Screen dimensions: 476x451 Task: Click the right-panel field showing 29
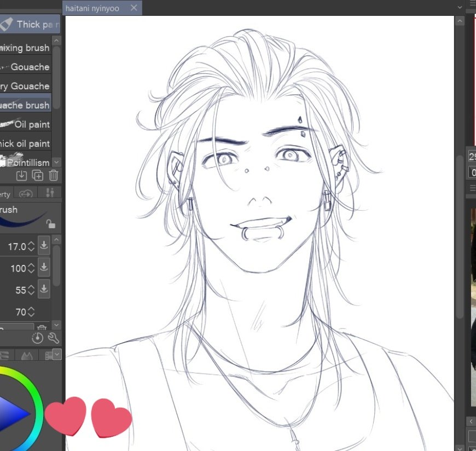[x=472, y=157]
